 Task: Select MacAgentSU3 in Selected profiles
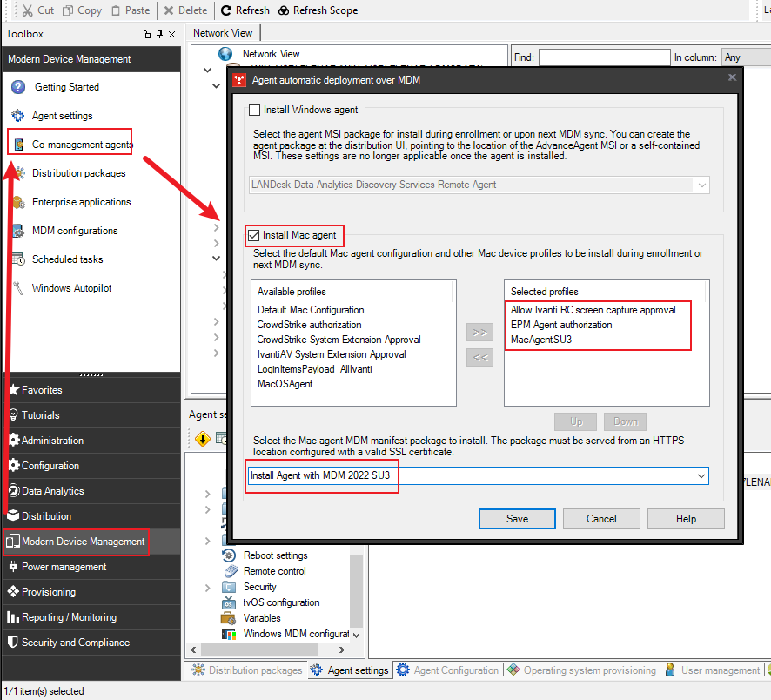(541, 340)
